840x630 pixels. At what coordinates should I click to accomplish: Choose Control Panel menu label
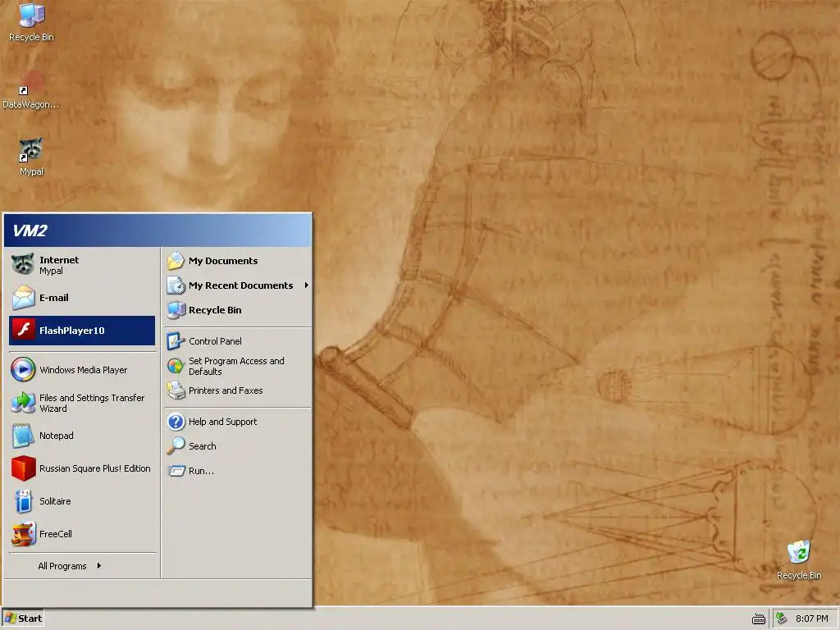[x=215, y=341]
